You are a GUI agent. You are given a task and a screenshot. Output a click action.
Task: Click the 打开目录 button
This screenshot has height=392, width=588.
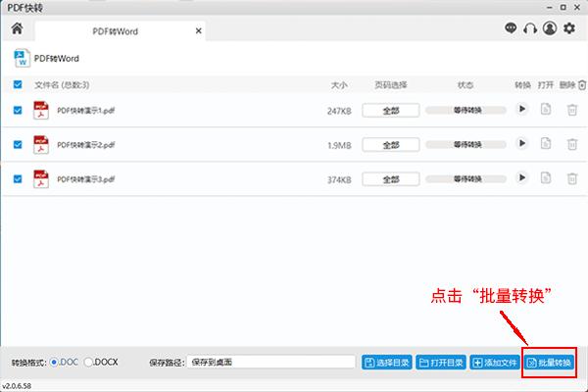point(441,363)
